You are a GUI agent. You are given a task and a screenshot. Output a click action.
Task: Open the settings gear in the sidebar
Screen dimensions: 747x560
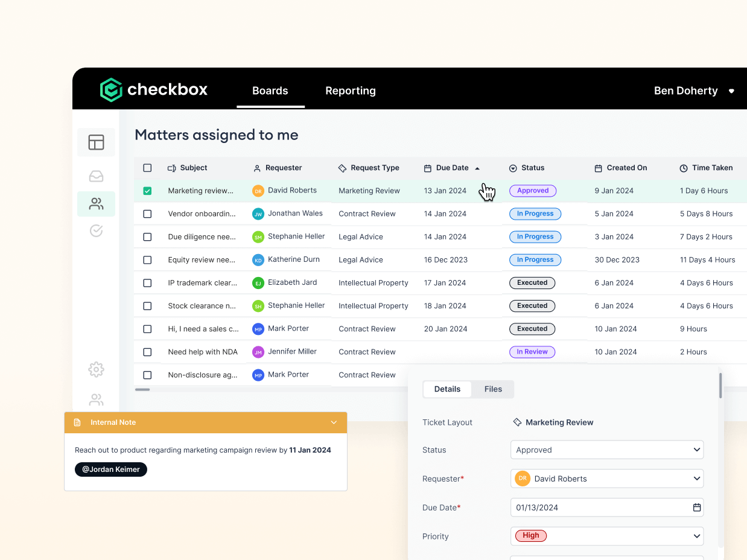[x=96, y=369]
